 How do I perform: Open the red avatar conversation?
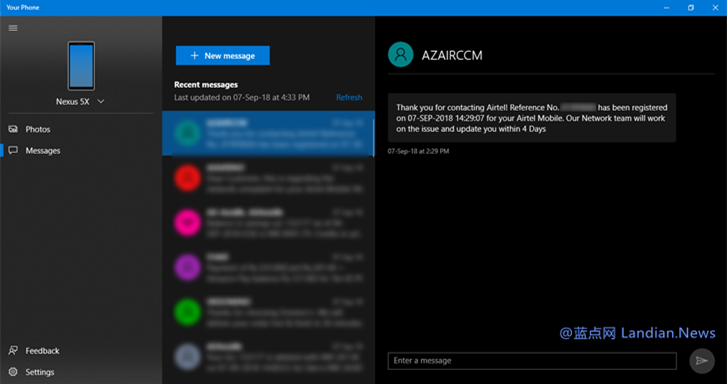point(268,178)
